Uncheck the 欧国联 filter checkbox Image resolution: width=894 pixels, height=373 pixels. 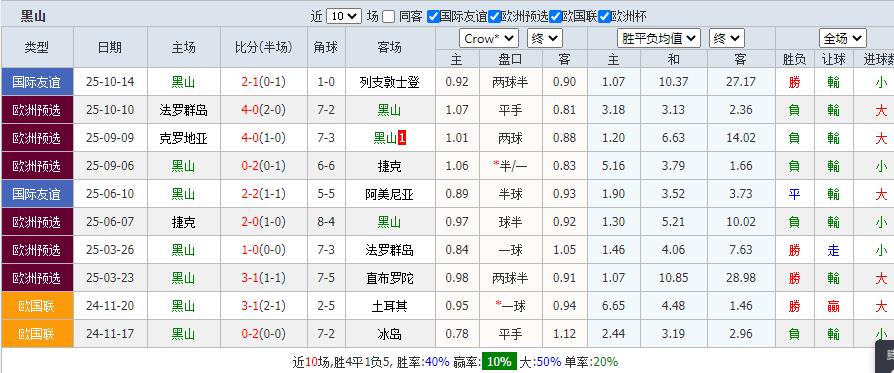click(555, 17)
